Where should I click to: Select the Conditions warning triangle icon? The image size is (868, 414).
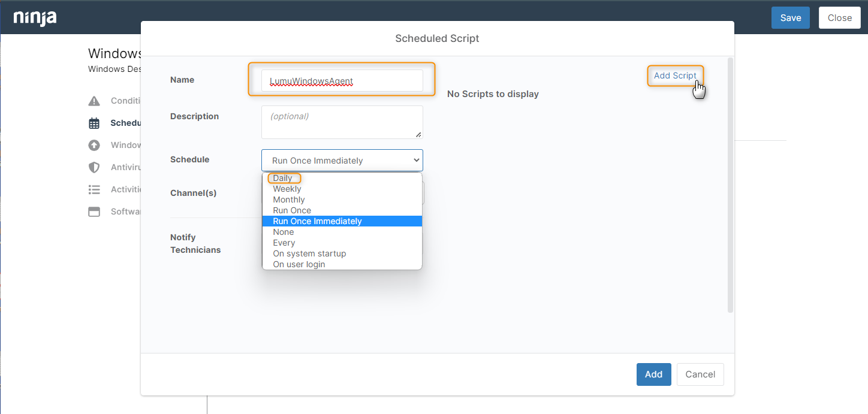94,101
